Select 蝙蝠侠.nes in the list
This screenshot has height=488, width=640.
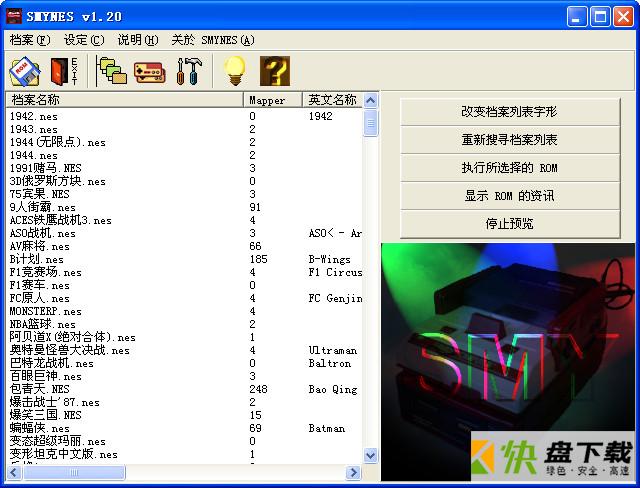point(40,428)
